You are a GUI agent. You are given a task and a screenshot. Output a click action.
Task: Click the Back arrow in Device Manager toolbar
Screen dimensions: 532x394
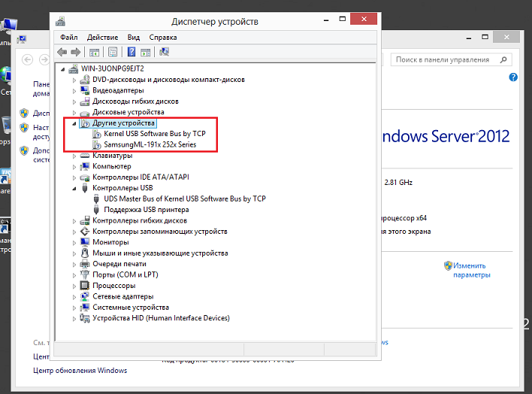click(62, 52)
